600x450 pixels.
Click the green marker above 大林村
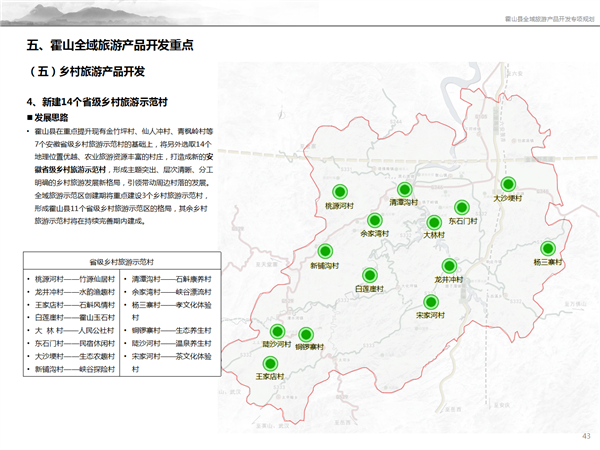pyautogui.click(x=434, y=222)
